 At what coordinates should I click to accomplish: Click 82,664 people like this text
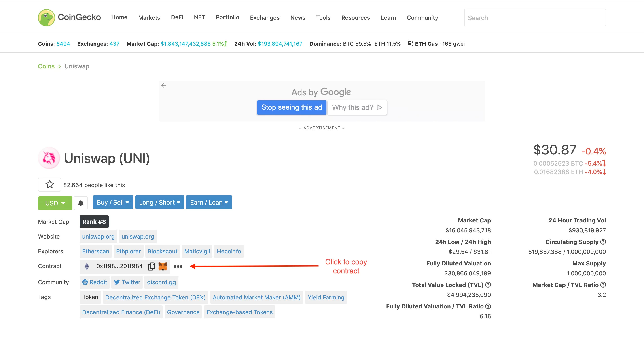(x=94, y=185)
